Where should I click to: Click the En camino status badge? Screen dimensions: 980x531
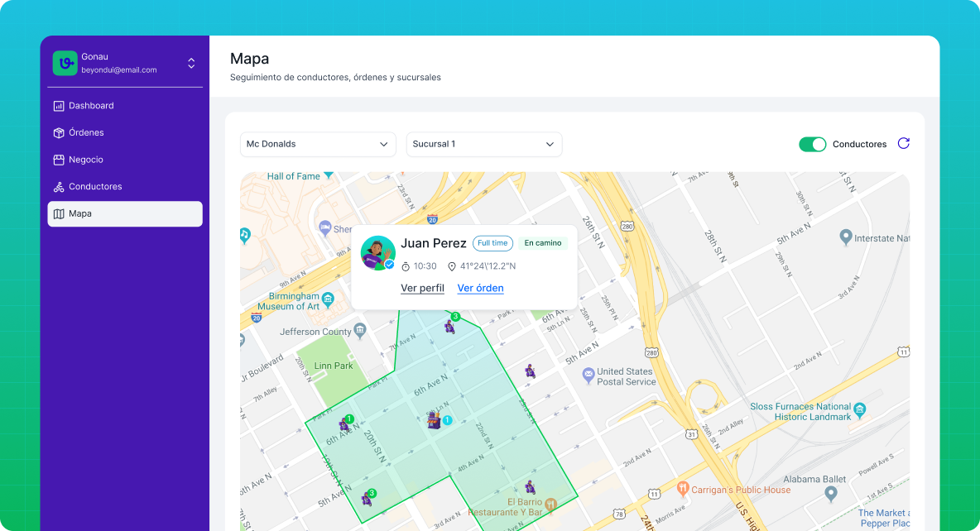542,243
